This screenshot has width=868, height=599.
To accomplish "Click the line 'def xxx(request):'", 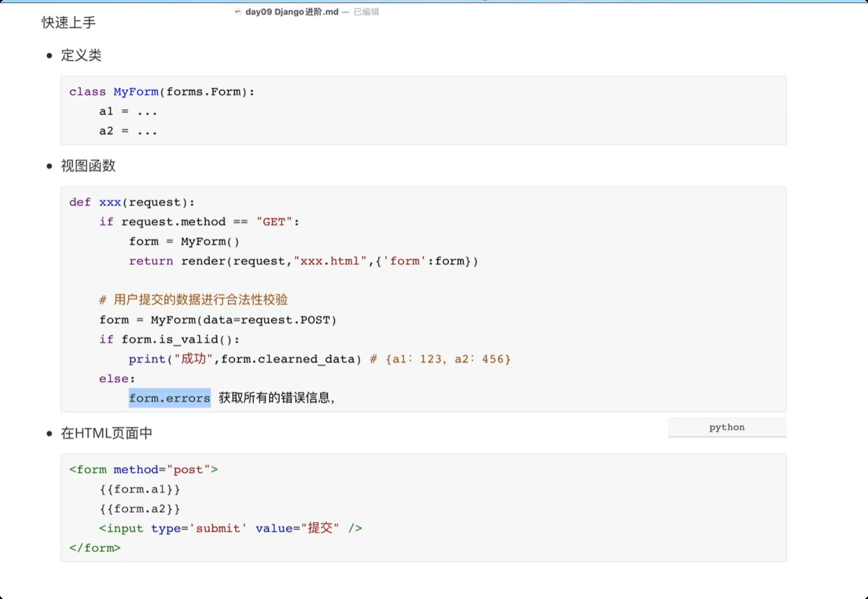I will [132, 202].
